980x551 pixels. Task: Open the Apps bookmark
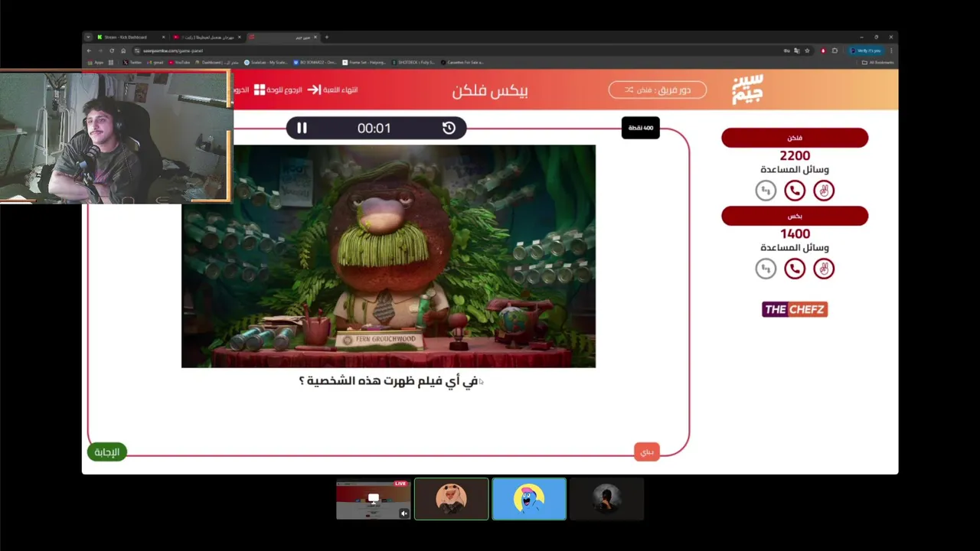[96, 62]
